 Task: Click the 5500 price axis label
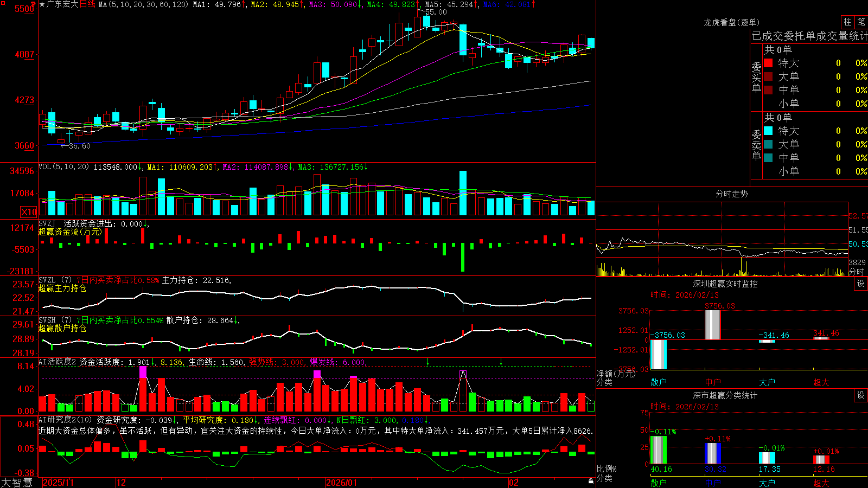point(24,9)
